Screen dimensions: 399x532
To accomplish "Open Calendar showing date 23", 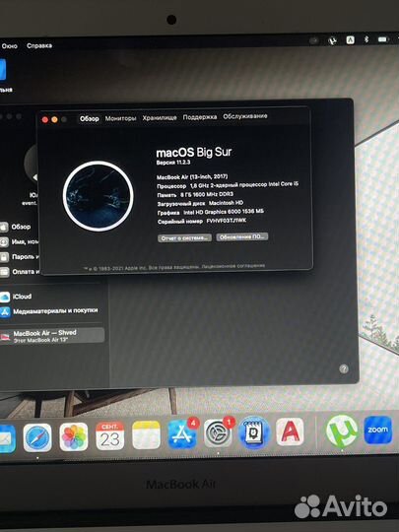I will tap(110, 436).
